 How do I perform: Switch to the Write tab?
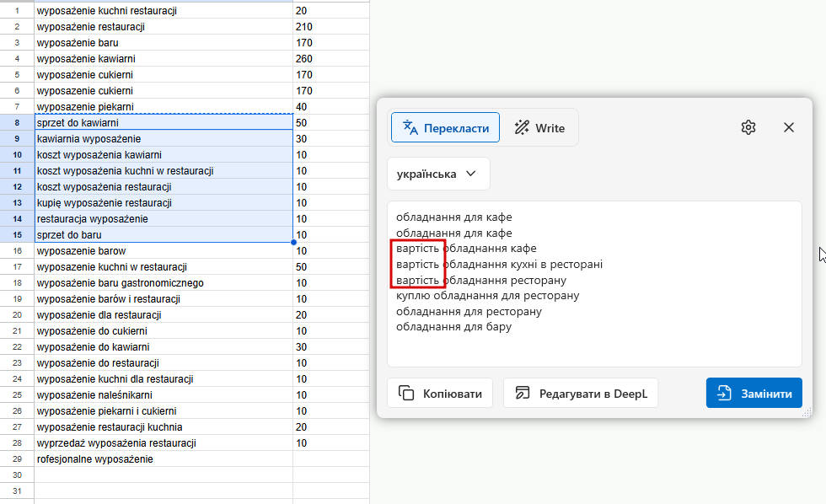(539, 128)
